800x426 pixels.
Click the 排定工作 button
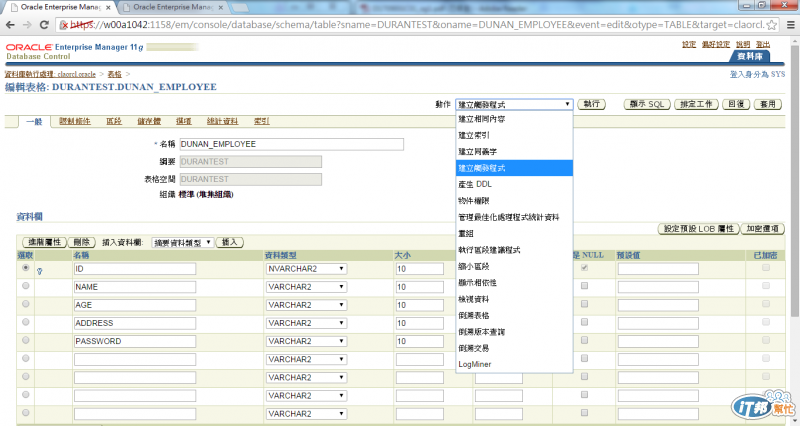point(696,104)
